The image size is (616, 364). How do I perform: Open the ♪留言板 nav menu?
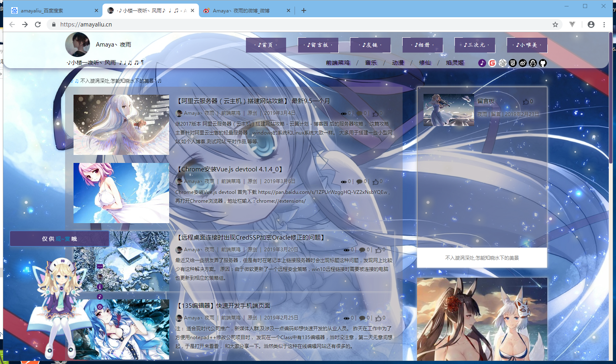[x=318, y=45]
